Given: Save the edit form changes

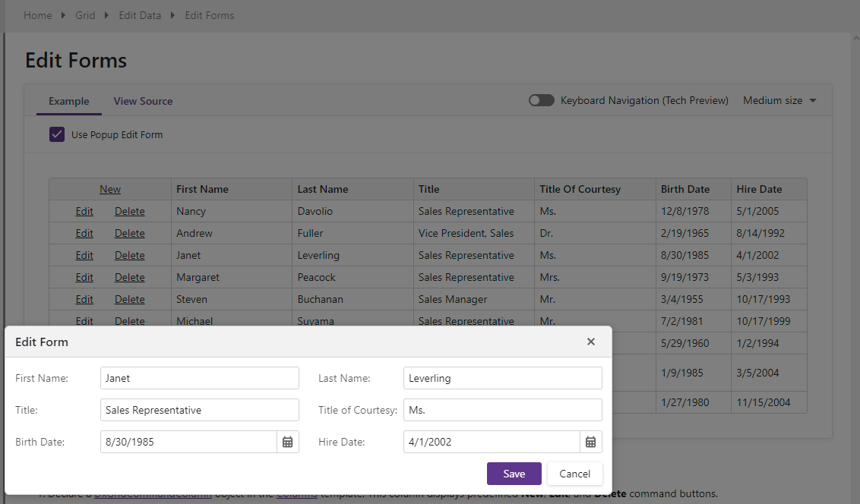Looking at the screenshot, I should click(514, 474).
